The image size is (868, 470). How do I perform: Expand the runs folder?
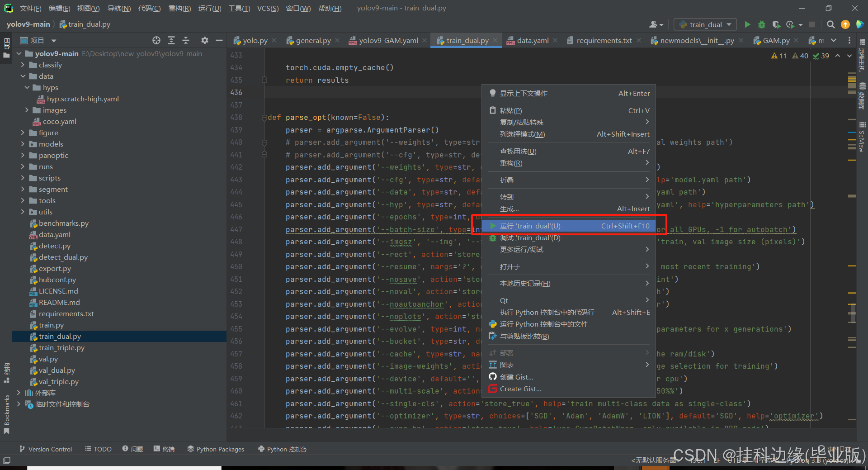pyautogui.click(x=23, y=166)
